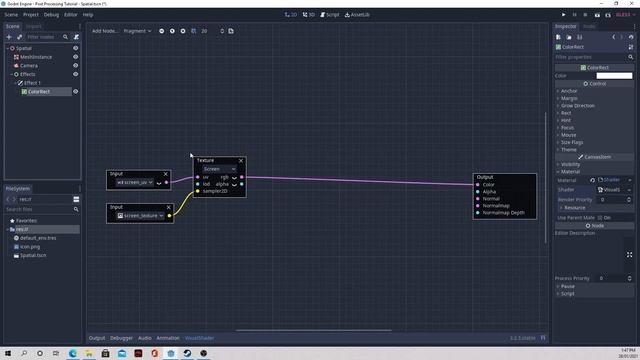The height and width of the screenshot is (360, 640).
Task: Open Texture node Screen source dropdown
Action: pyautogui.click(x=219, y=169)
